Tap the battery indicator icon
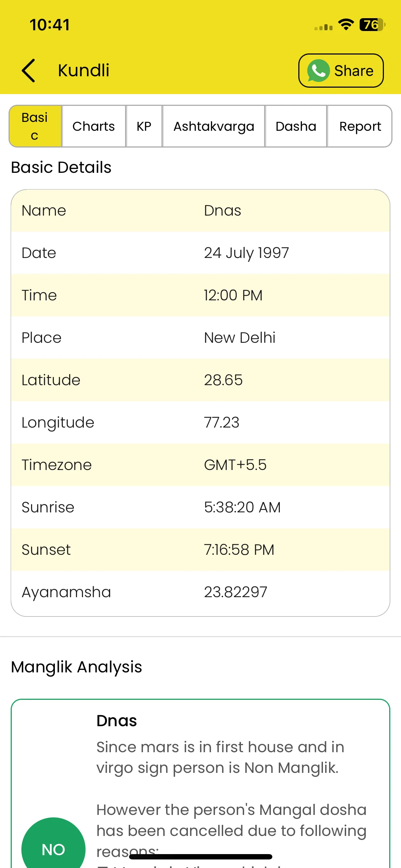401x868 pixels. tap(372, 25)
